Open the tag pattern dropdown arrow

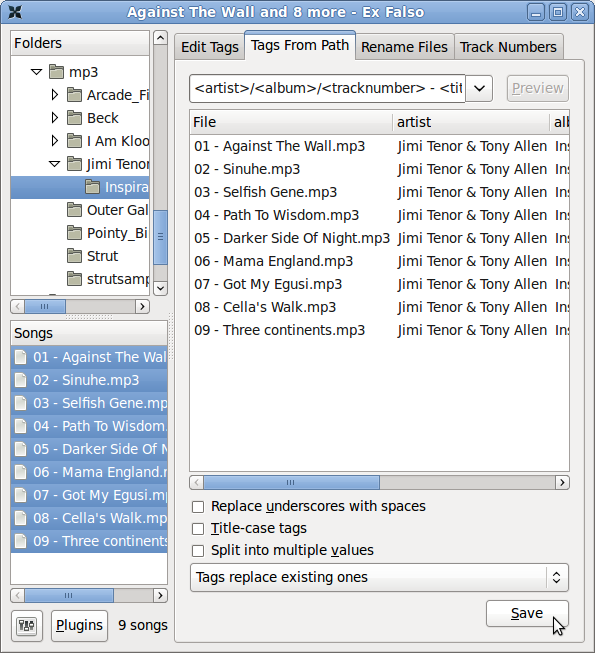[479, 89]
